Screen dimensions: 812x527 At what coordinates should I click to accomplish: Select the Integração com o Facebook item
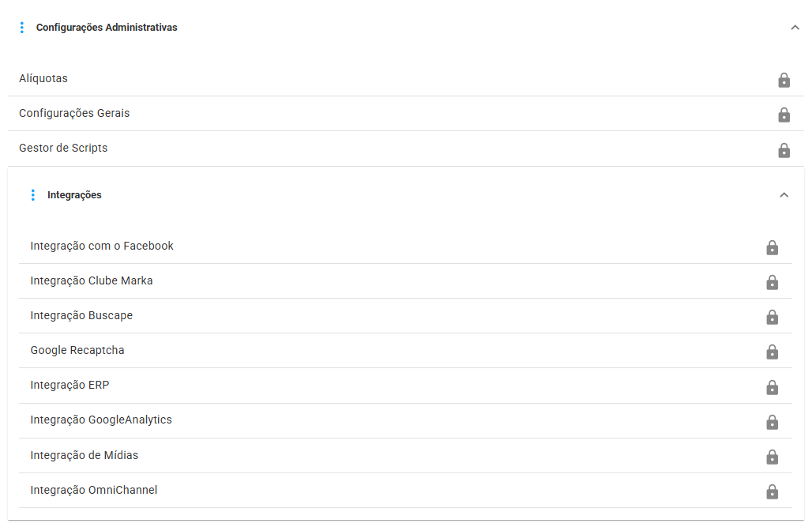405,247
